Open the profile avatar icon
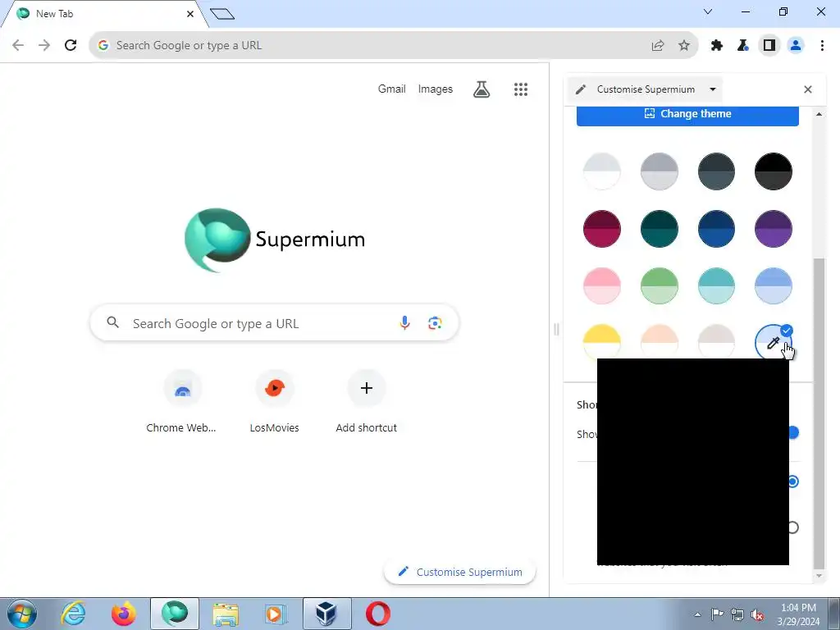The height and width of the screenshot is (630, 840). pyautogui.click(x=796, y=46)
